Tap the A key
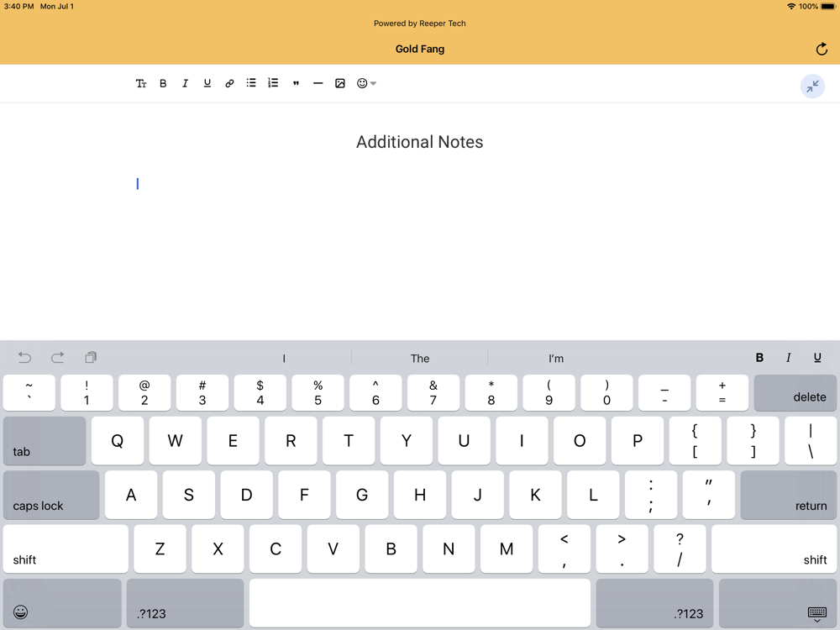 (x=131, y=495)
